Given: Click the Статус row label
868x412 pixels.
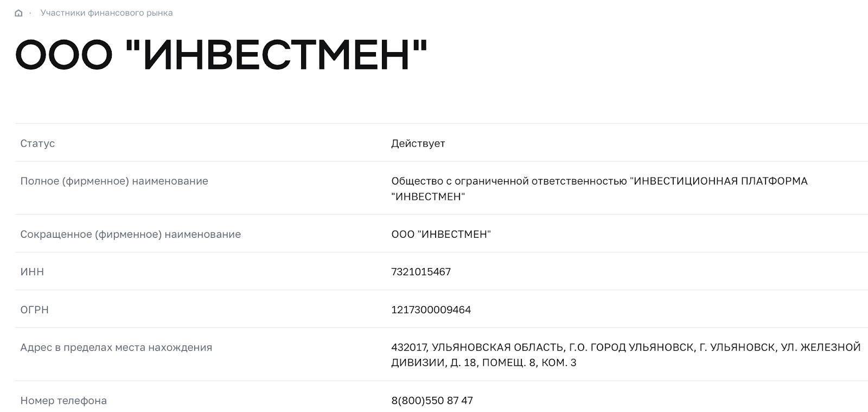Looking at the screenshot, I should (x=37, y=144).
